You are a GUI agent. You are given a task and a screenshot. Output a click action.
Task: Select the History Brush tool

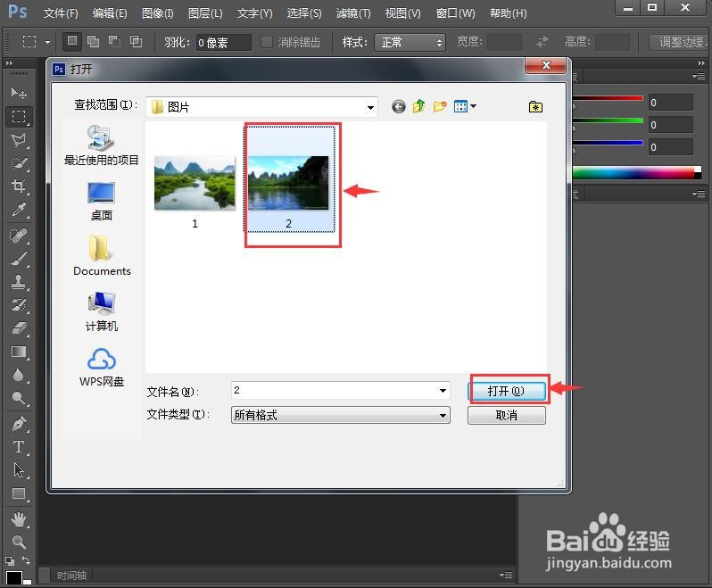point(19,305)
